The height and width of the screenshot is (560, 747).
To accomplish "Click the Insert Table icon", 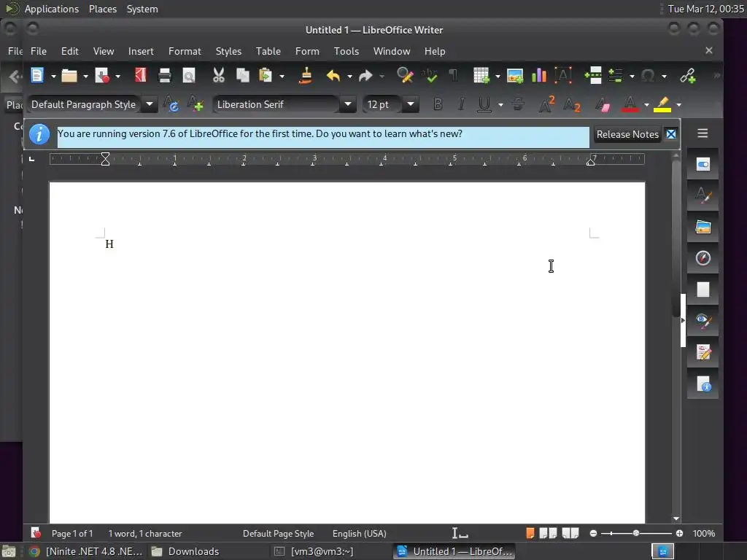I will pos(481,75).
